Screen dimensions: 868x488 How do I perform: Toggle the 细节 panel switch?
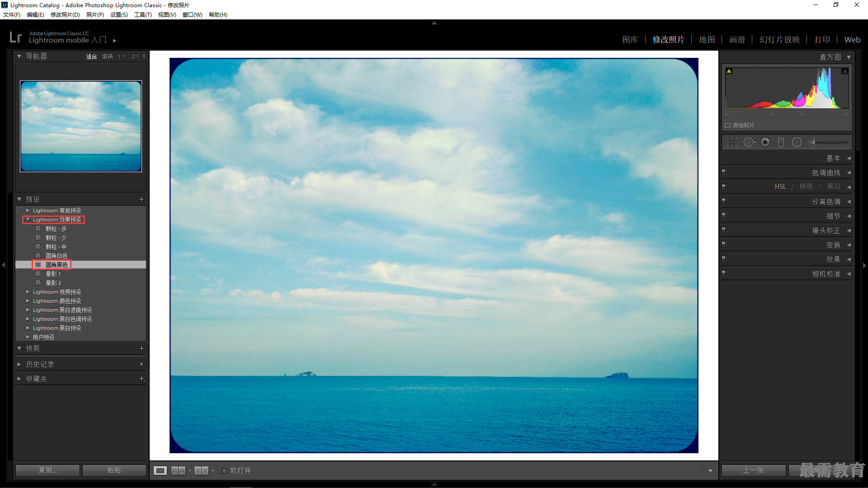(x=724, y=216)
